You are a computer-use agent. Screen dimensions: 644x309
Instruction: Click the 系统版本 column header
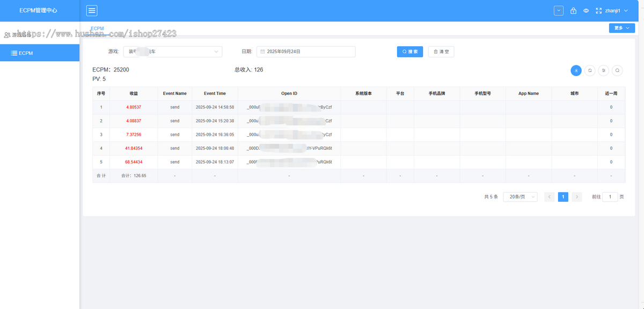pos(363,93)
